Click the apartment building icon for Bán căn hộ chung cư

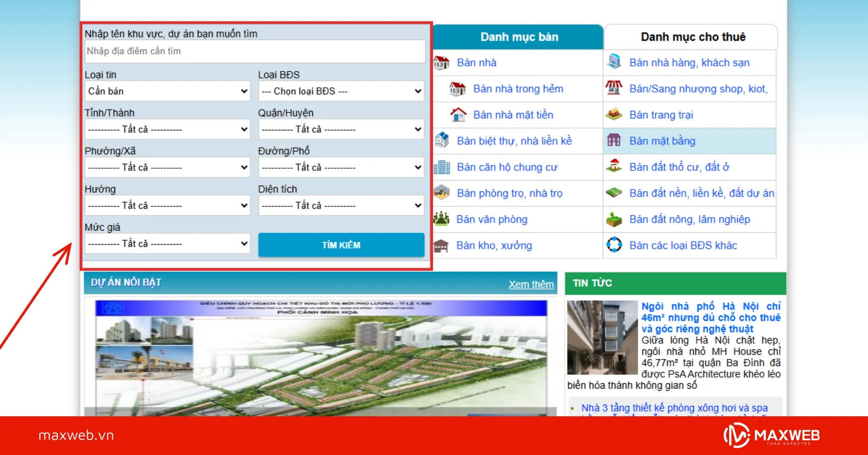pyautogui.click(x=441, y=167)
